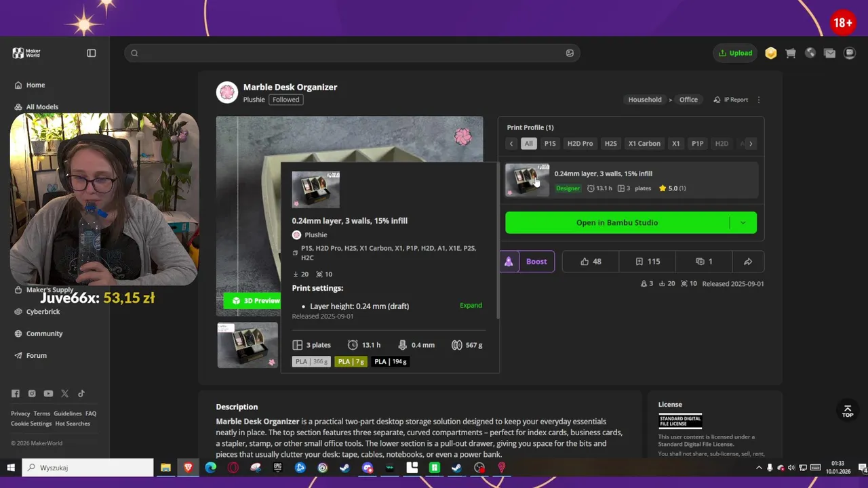
Task: Toggle the Followed button for Plushie
Action: [285, 100]
